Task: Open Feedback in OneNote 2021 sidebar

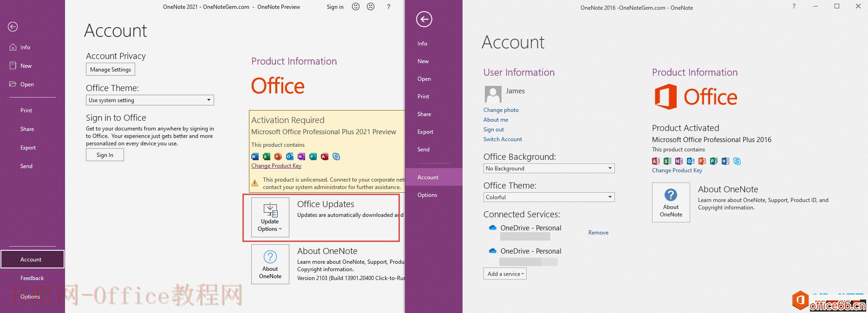Action: (x=32, y=278)
